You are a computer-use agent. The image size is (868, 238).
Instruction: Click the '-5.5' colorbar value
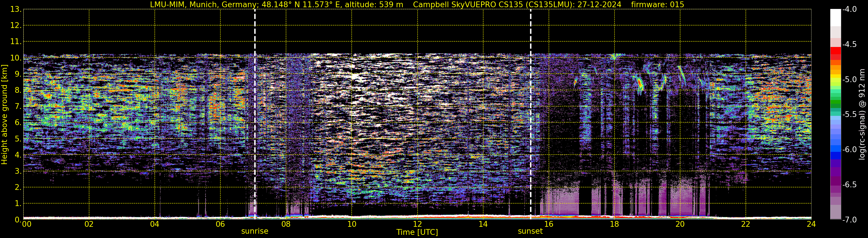point(850,115)
